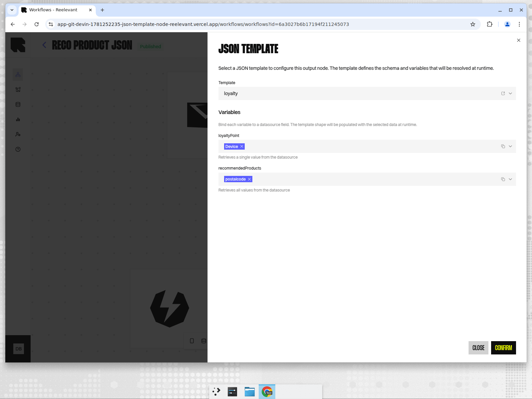Copy the loyaltyPoint variable binding
This screenshot has width=532, height=399.
click(503, 146)
